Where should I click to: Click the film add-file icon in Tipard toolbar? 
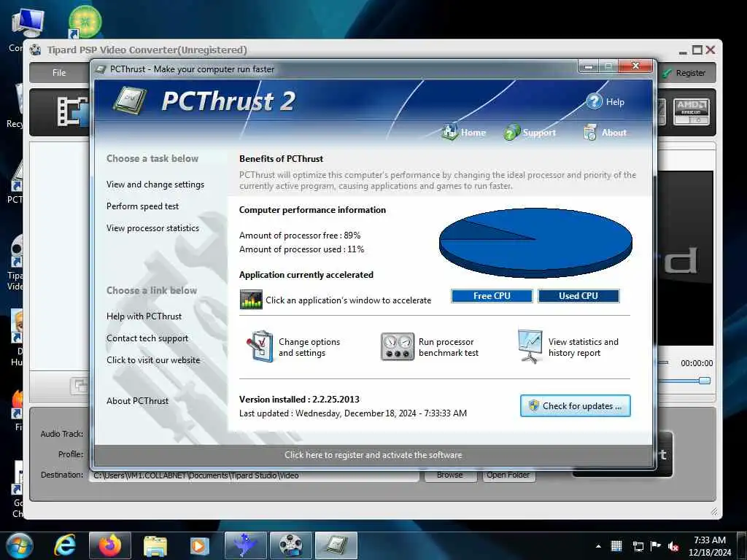(72, 112)
